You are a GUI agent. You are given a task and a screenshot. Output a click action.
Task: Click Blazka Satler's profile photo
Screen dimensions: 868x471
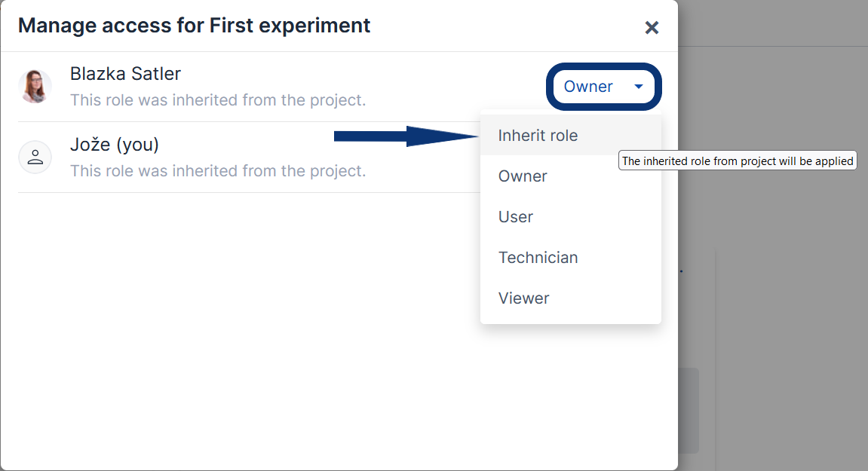coord(35,87)
